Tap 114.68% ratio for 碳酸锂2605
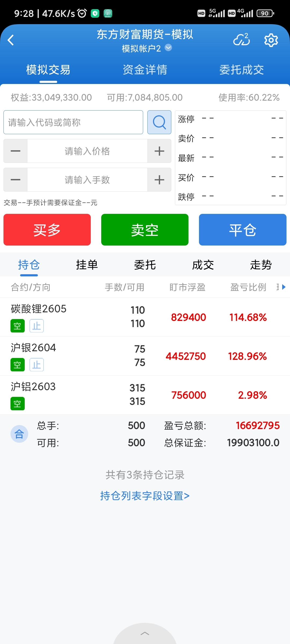Viewport: 290px width, 644px height. tap(248, 317)
